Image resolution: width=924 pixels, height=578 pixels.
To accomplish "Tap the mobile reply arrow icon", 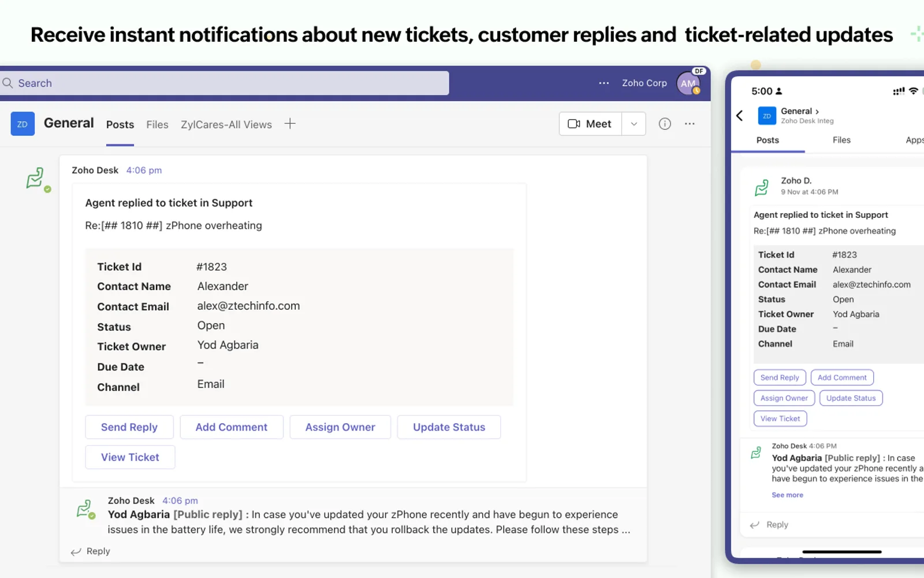I will pos(754,525).
